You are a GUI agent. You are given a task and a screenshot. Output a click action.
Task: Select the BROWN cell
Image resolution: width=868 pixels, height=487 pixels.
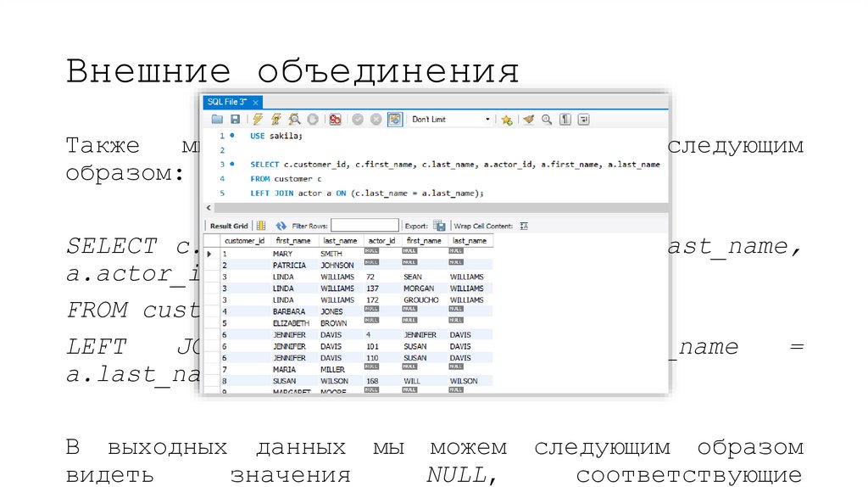tap(334, 323)
